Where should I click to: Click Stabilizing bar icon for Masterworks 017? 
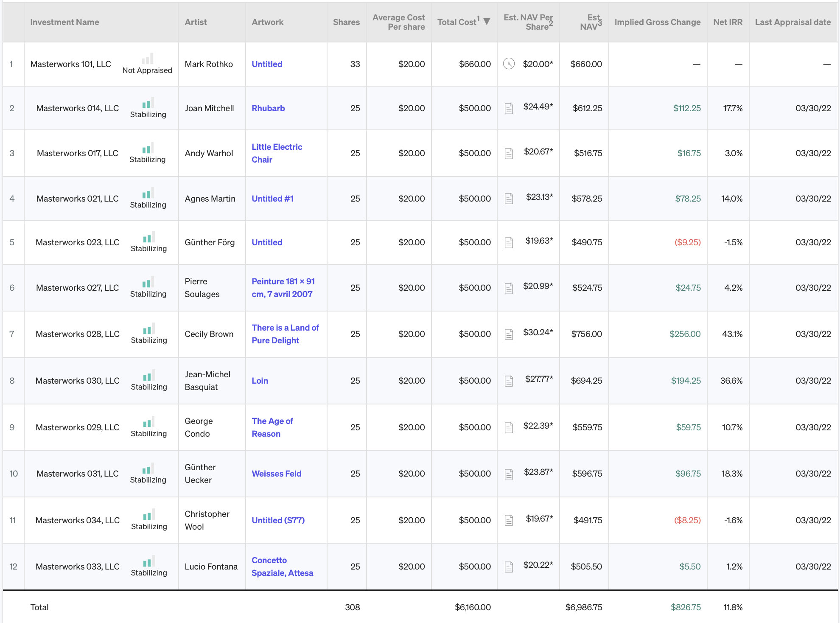pos(148,148)
